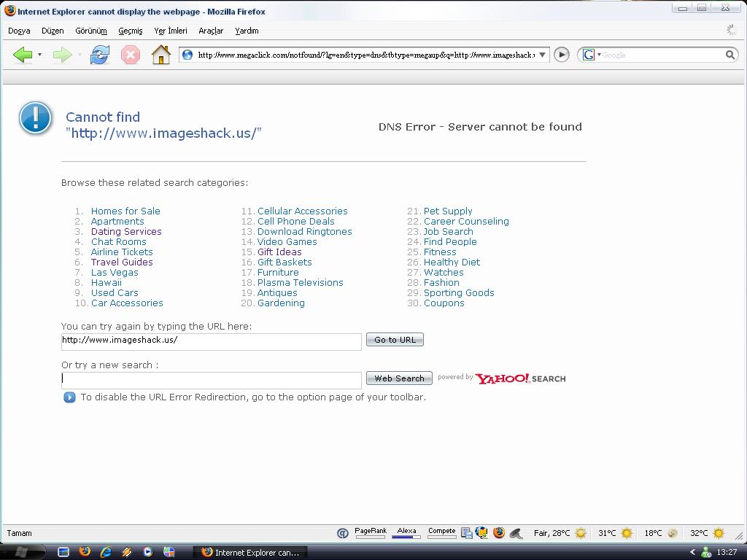Screen dimensions: 747x560
Task: Click the Tamam status text
Action: (20, 533)
